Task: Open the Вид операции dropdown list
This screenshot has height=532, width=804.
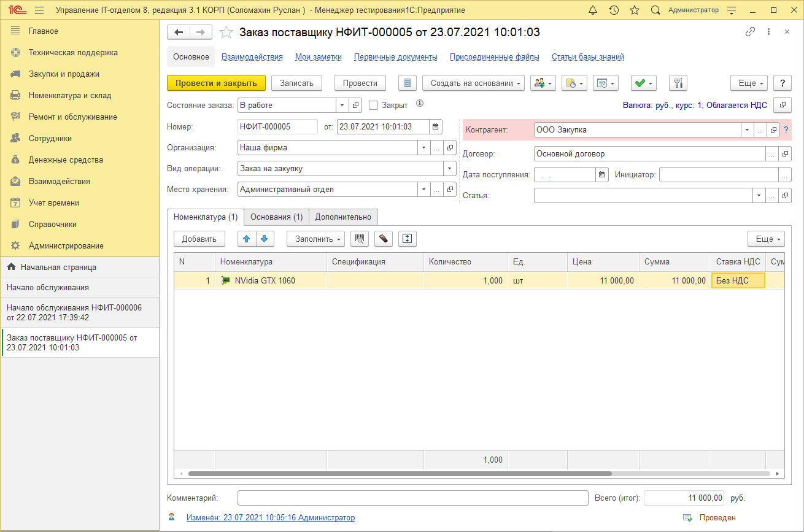Action: tap(450, 169)
